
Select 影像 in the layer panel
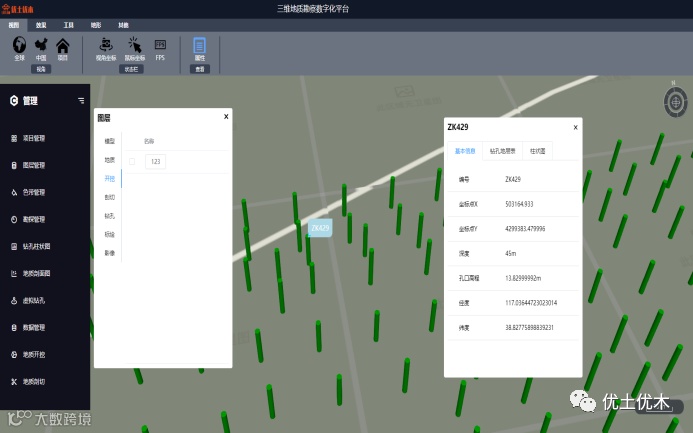(x=110, y=253)
